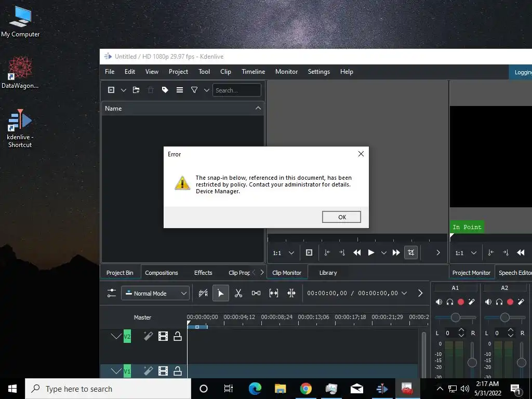Open the Normal Mode edit dropdown

(155, 294)
